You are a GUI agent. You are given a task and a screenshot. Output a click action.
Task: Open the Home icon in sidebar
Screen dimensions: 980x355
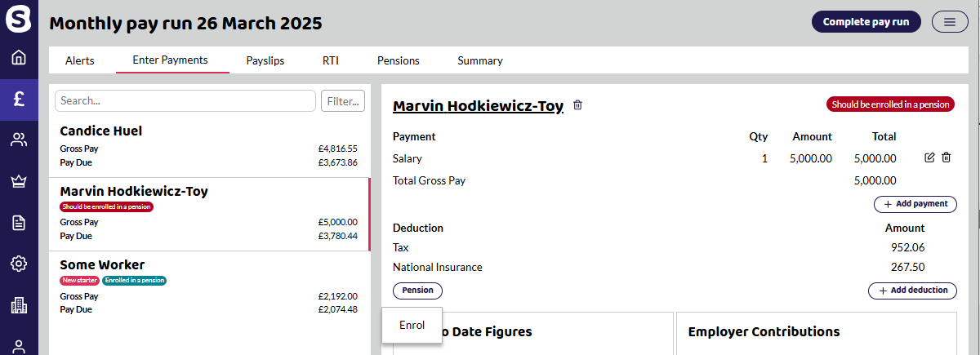[x=19, y=57]
